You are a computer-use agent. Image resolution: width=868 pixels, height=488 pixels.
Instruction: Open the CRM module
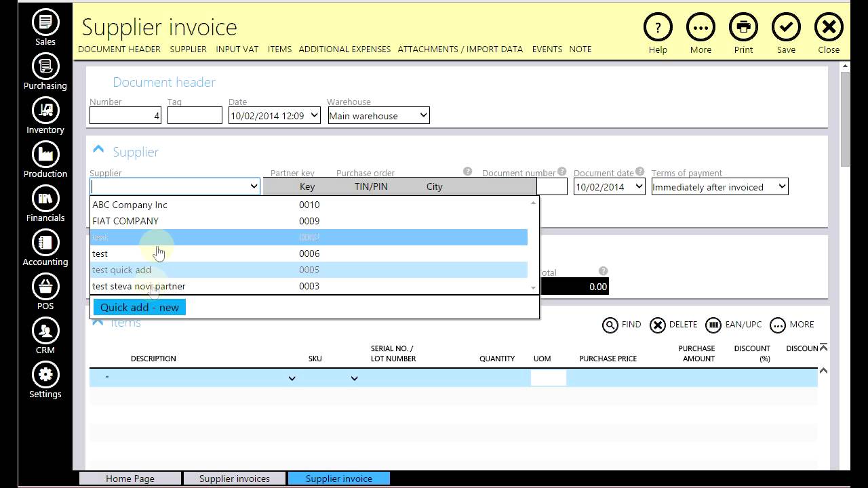click(x=45, y=336)
